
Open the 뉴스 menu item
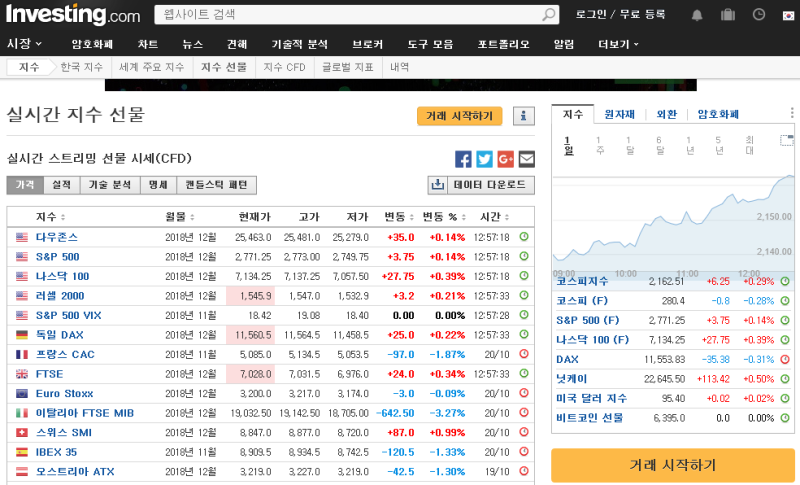(192, 44)
